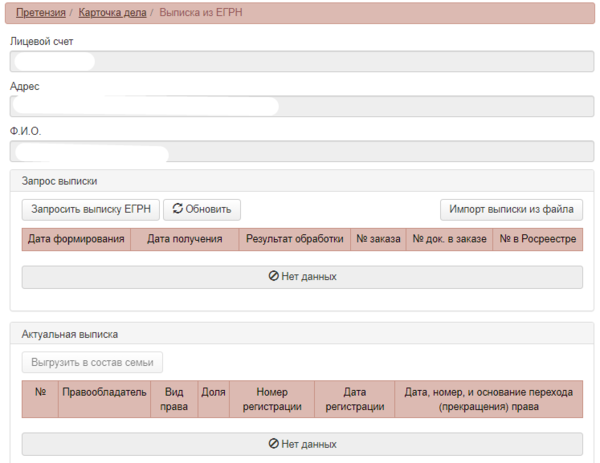This screenshot has width=600, height=463.
Task: Click the no-data icon in Актуальная выписка table
Action: (273, 443)
